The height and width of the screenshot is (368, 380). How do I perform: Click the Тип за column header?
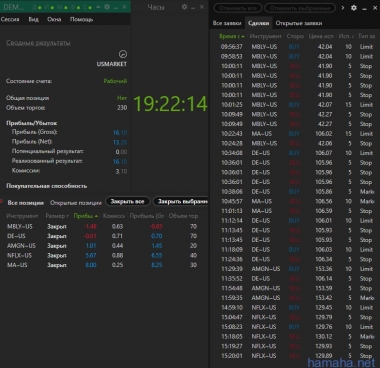coord(366,36)
